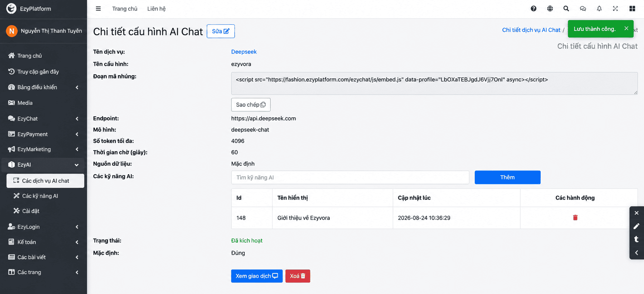This screenshot has width=644, height=294.
Task: Expand the Bảng điều khiển submenu arrow
Action: [x=77, y=87]
